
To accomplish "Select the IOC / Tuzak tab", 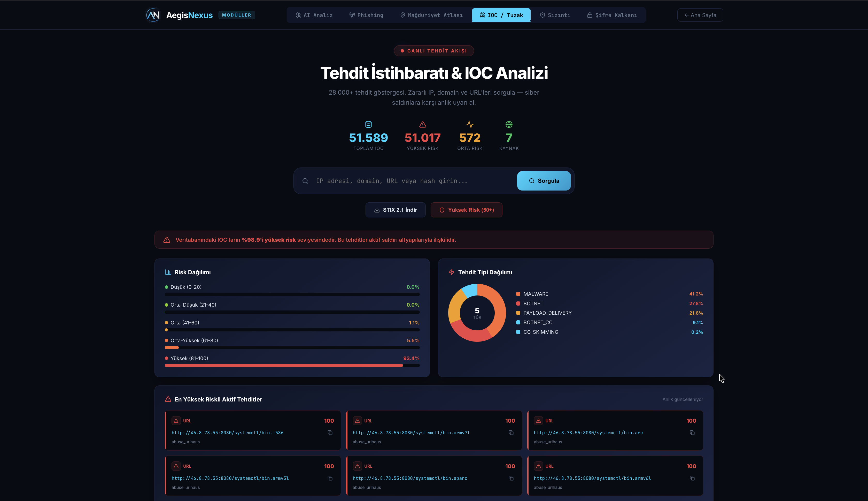I will click(x=501, y=15).
